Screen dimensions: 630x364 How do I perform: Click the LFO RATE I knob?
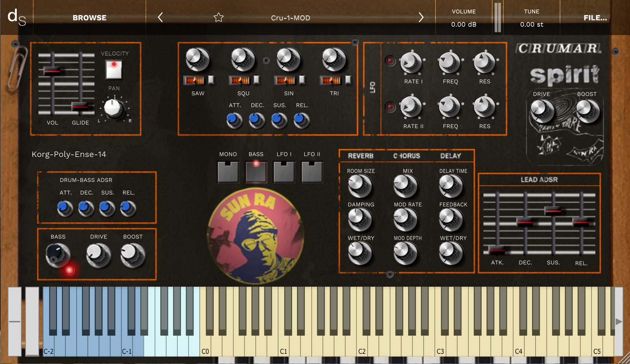point(411,63)
